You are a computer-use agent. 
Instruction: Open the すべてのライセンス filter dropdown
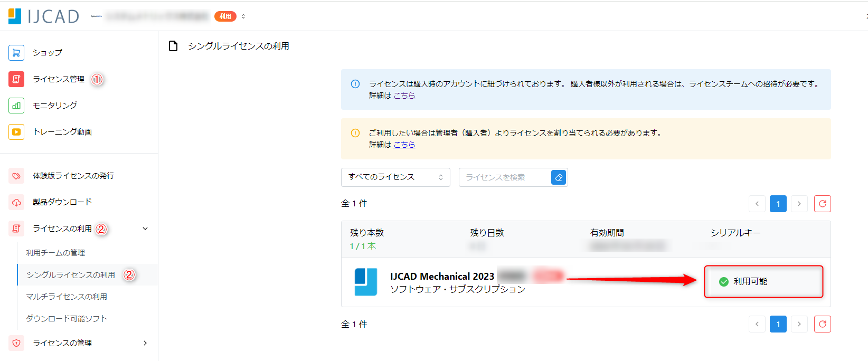[x=395, y=177]
